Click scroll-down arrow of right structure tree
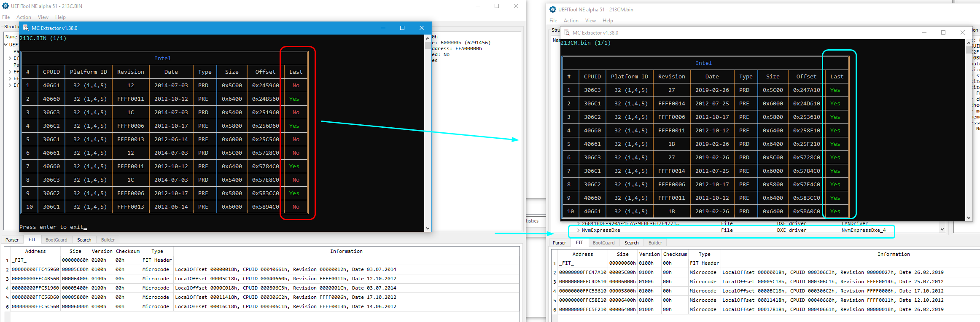The height and width of the screenshot is (322, 980). [x=942, y=229]
